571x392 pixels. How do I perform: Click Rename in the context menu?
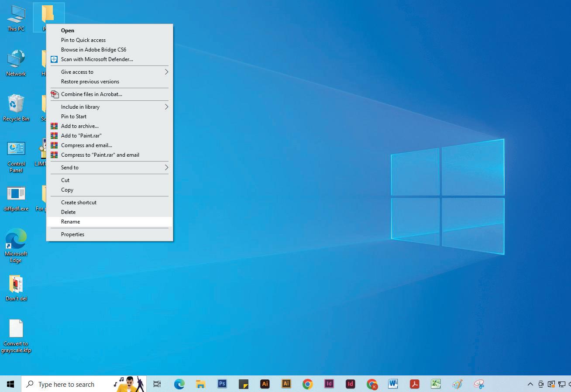coord(110,222)
